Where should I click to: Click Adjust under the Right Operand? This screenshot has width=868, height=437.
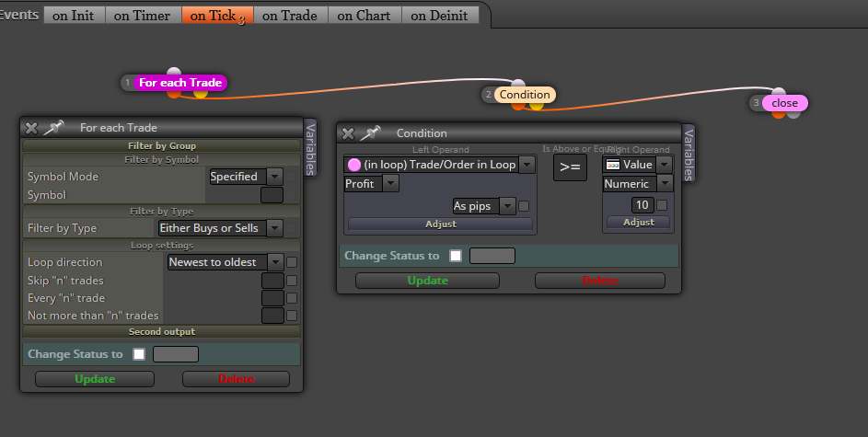[x=638, y=223]
